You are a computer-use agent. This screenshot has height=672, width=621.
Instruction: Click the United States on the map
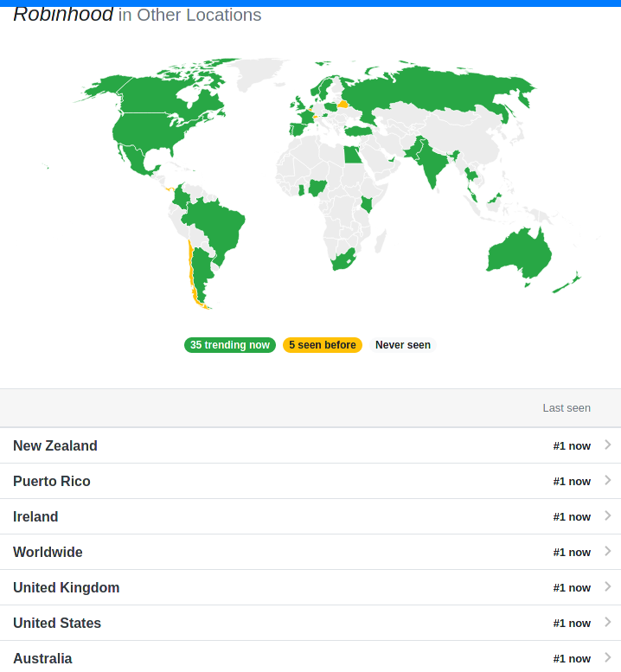148,131
